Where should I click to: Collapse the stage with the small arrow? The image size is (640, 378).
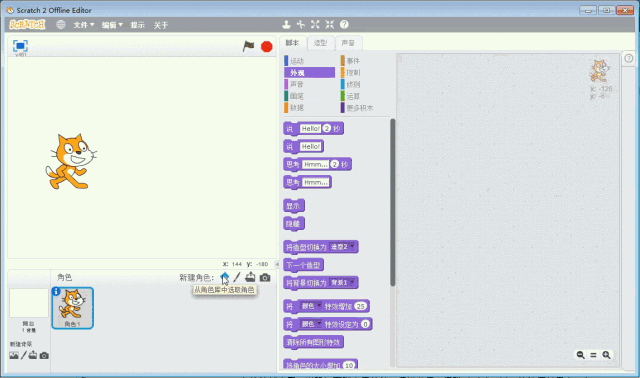point(277,264)
